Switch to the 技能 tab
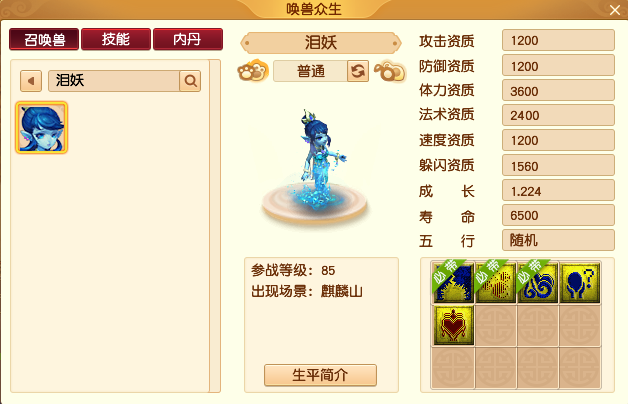This screenshot has height=404, width=628. click(x=116, y=39)
